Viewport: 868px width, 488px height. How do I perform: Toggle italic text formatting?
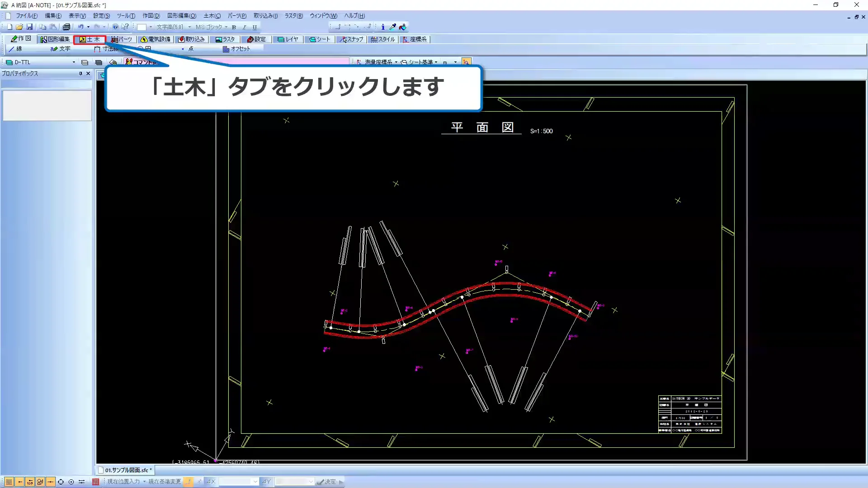coord(244,27)
